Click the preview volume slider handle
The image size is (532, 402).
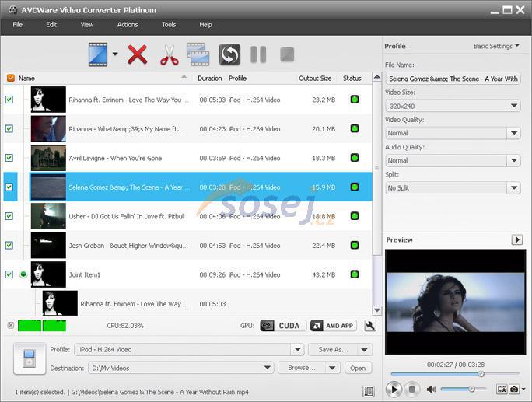471,389
